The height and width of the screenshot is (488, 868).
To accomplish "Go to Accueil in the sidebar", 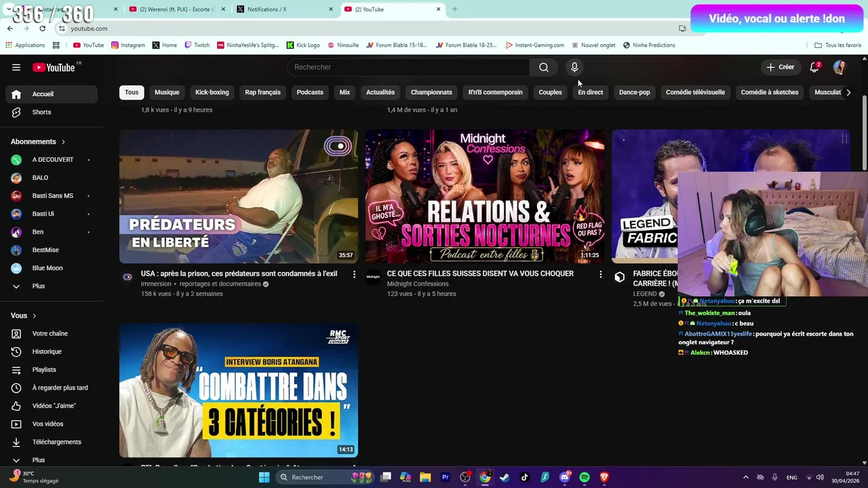I will click(x=52, y=94).
